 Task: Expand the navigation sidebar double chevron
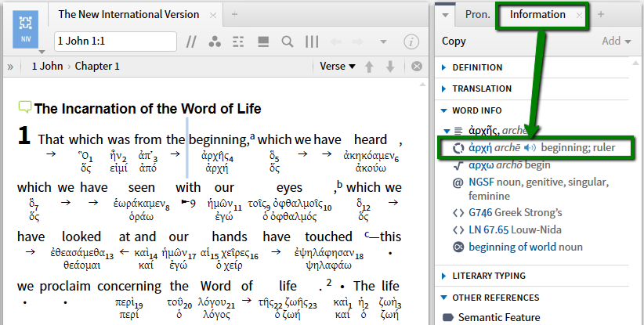point(10,67)
